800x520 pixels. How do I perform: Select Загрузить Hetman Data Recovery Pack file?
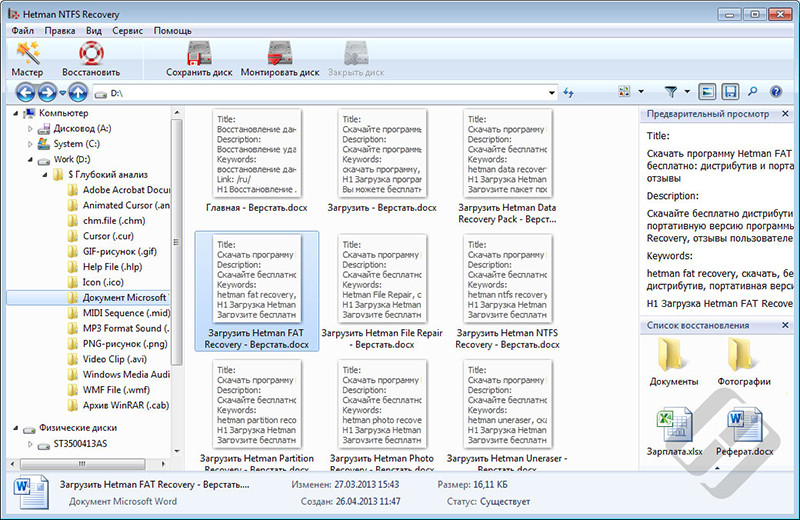tap(507, 167)
